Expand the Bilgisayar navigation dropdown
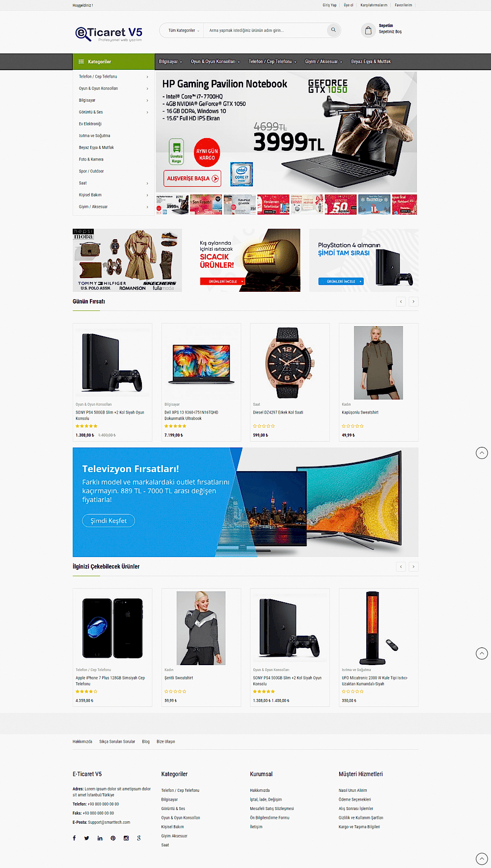This screenshot has height=868, width=491. (x=170, y=61)
